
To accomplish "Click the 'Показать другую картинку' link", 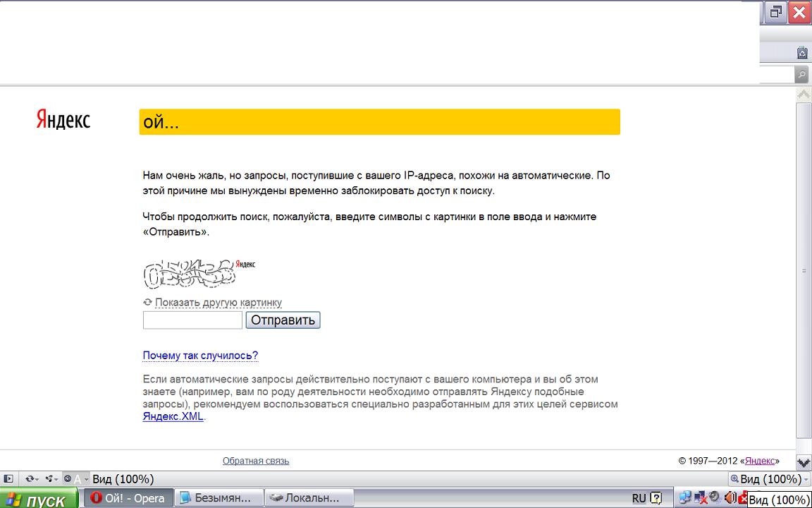I will point(219,302).
